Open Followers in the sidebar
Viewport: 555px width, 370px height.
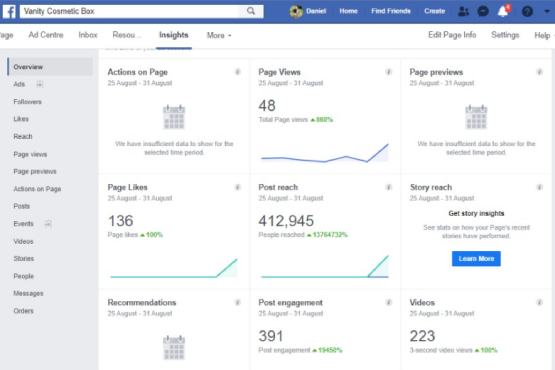tap(28, 102)
